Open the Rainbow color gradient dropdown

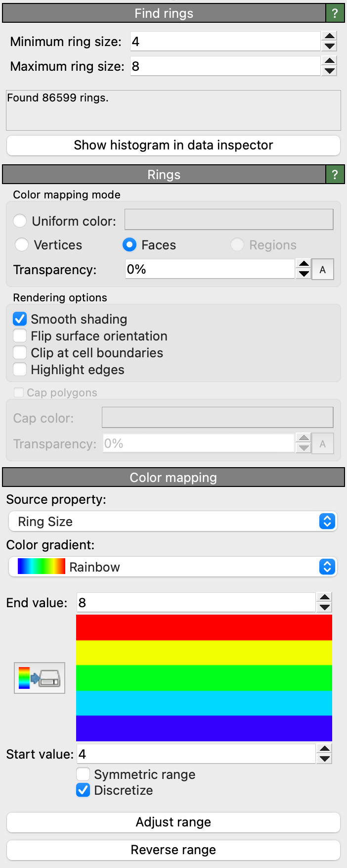173,567
